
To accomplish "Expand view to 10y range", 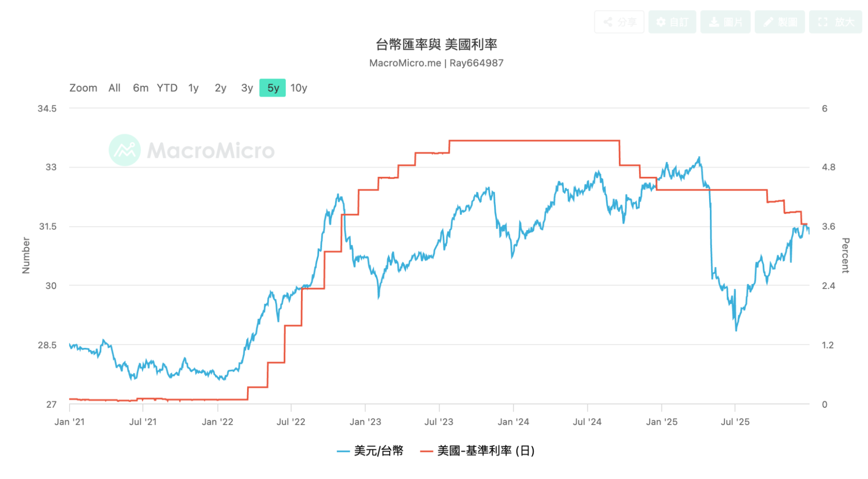I will click(300, 88).
